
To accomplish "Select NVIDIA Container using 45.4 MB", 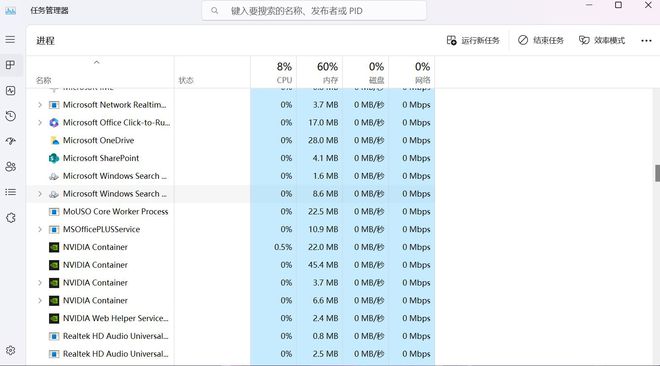I will click(231, 265).
